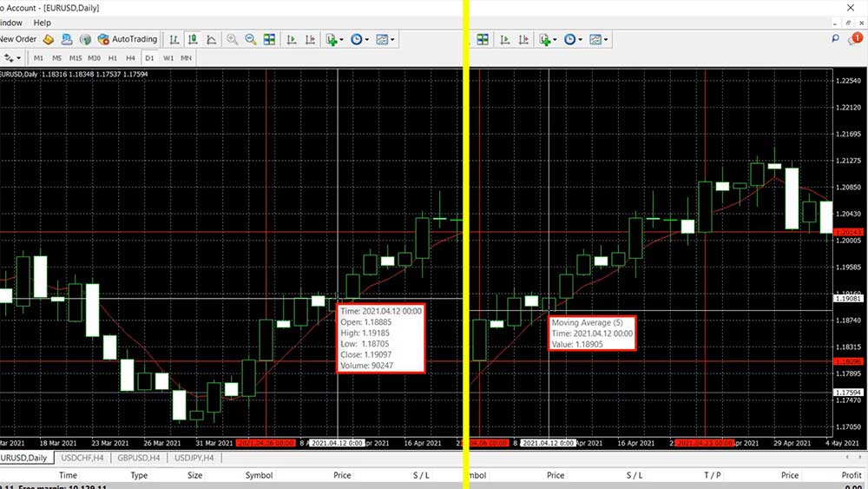
Task: Toggle chart shift in the right panel toolbar
Action: [x=523, y=39]
